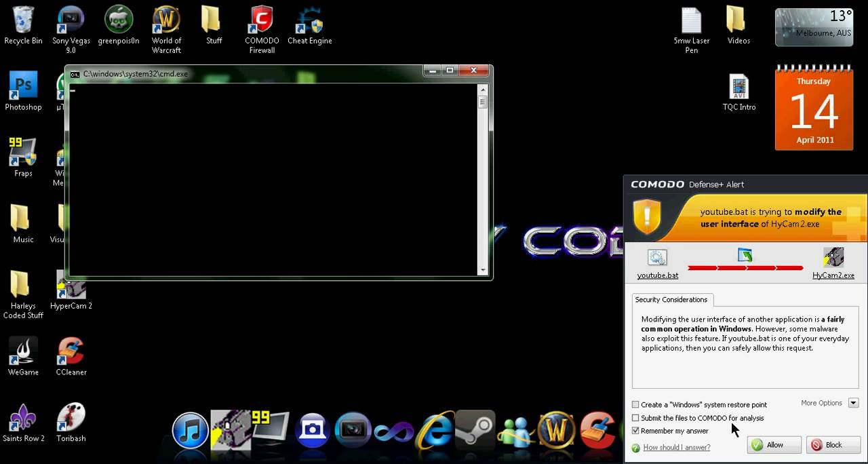Click the cmd.exe window scroll up arrow
This screenshot has height=464, width=868.
(483, 90)
